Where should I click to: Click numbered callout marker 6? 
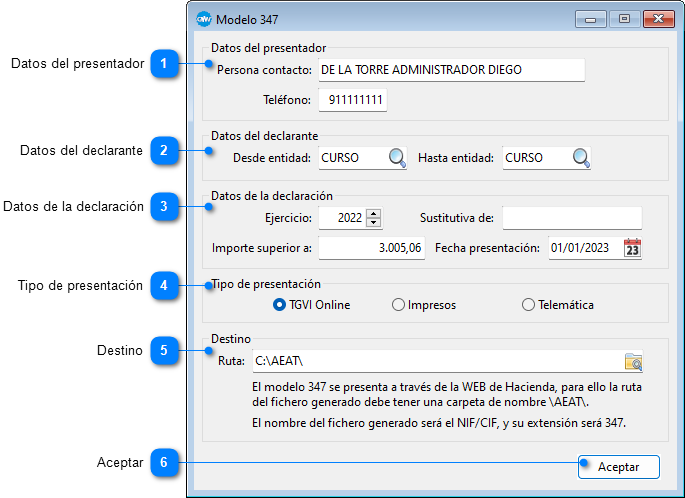(x=164, y=463)
